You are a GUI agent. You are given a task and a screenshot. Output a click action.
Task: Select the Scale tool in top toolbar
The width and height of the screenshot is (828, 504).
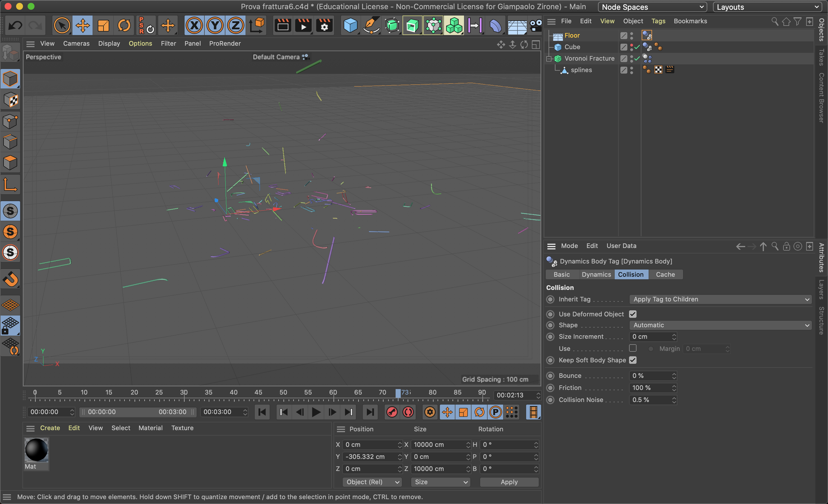[x=103, y=25]
